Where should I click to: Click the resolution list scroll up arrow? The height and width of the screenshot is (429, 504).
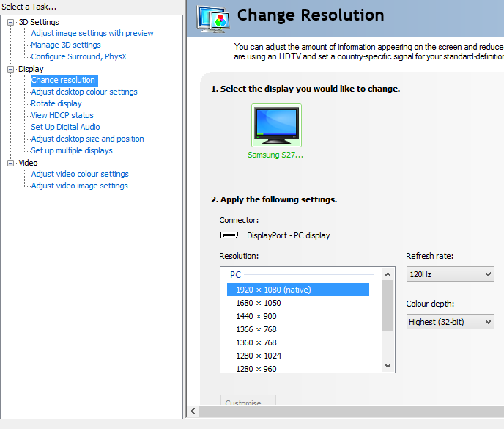tap(388, 274)
